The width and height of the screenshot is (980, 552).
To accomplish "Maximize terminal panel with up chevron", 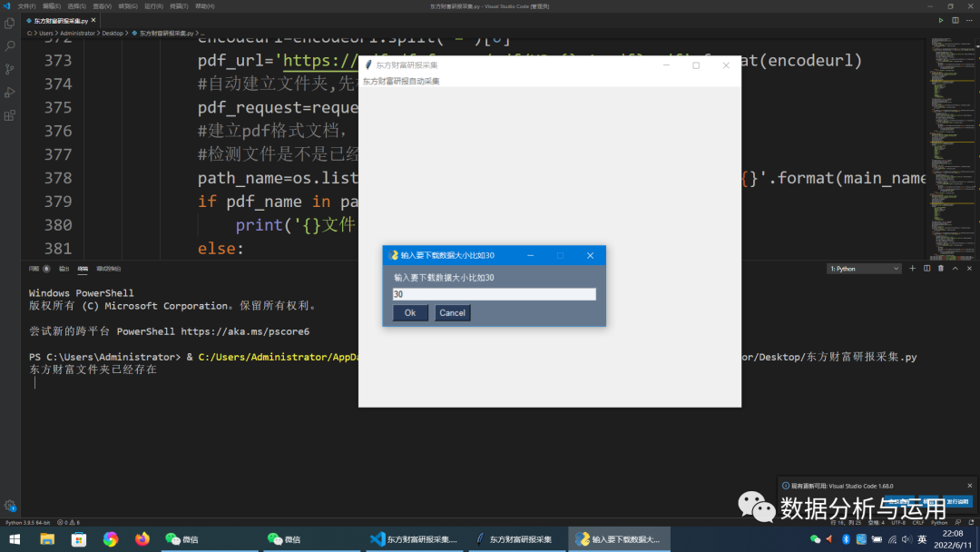I will [955, 269].
